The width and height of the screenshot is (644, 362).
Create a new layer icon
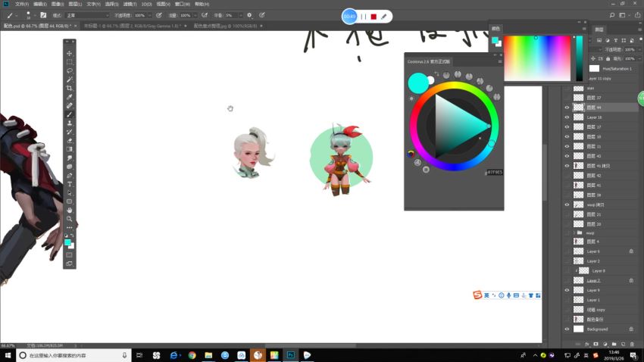(x=623, y=344)
